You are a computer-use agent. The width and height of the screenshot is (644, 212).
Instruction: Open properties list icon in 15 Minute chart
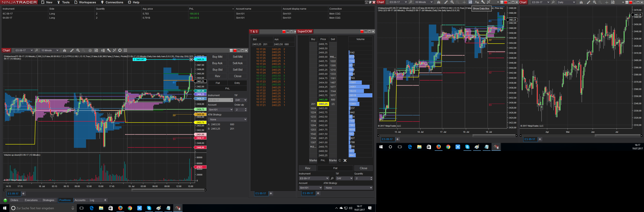(125, 50)
